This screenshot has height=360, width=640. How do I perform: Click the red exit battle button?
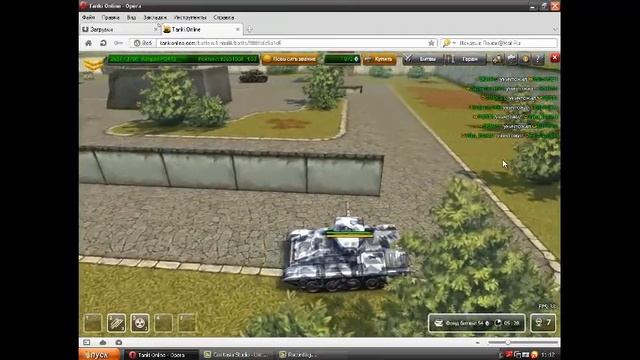pos(554,58)
